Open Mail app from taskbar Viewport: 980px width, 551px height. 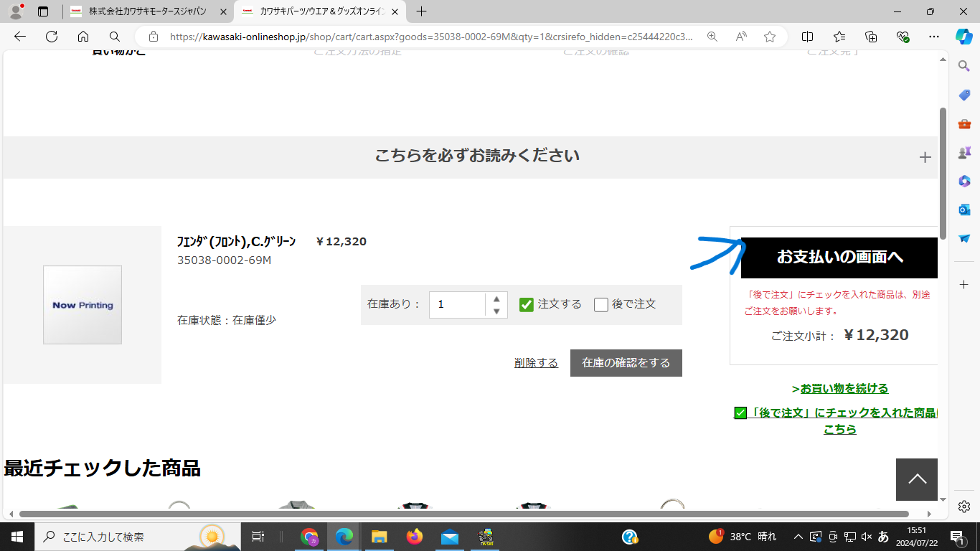point(450,537)
